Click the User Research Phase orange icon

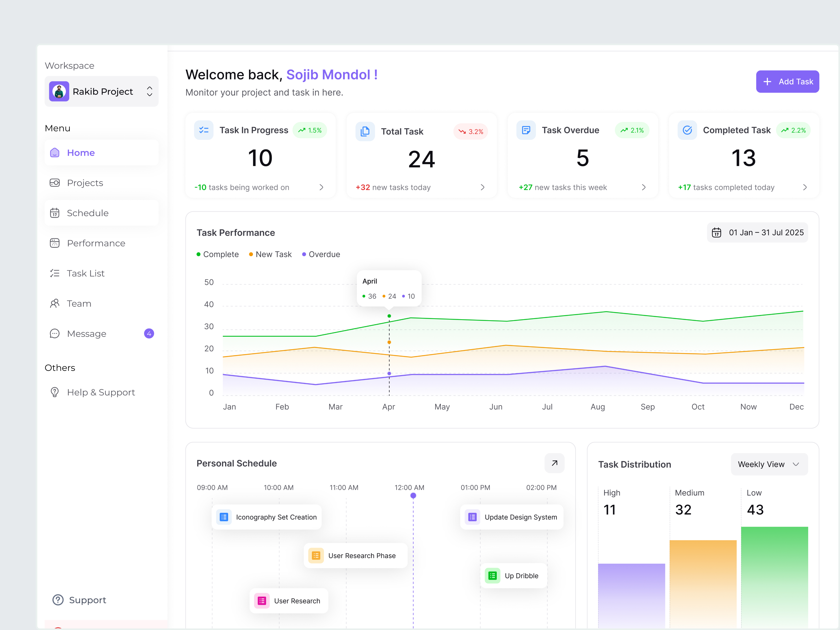316,556
